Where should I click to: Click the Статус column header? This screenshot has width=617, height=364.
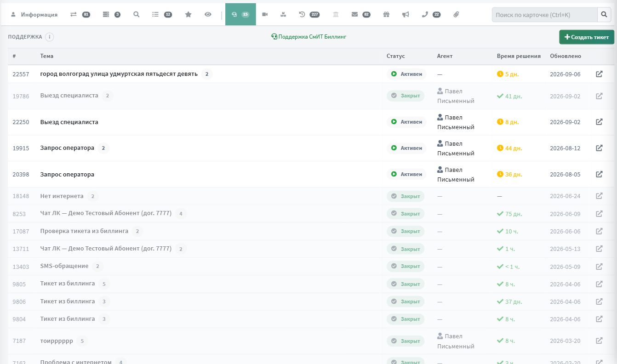pyautogui.click(x=396, y=56)
